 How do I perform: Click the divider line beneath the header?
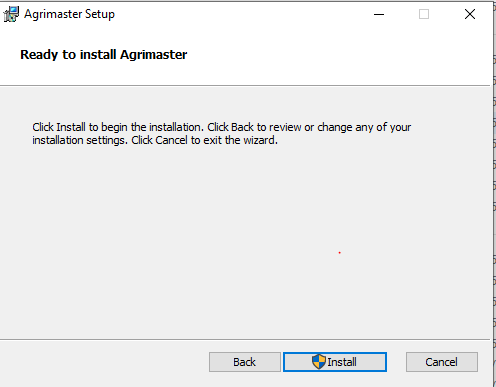(245, 86)
